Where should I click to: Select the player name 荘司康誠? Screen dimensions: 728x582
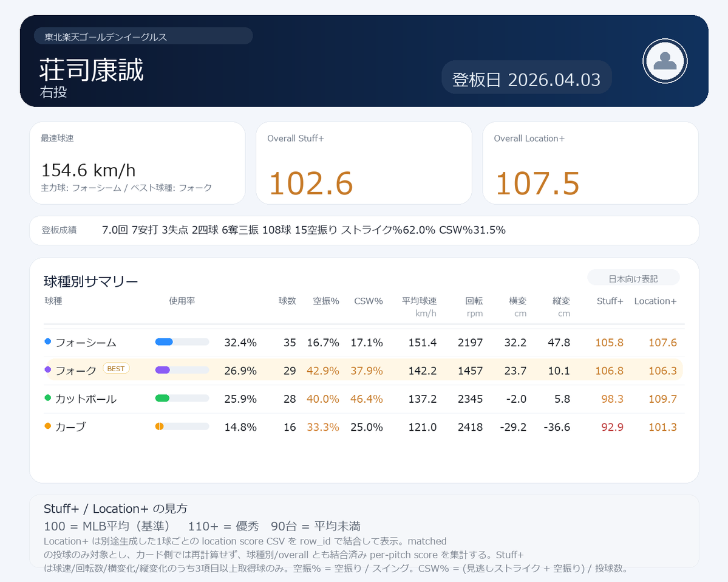[91, 70]
